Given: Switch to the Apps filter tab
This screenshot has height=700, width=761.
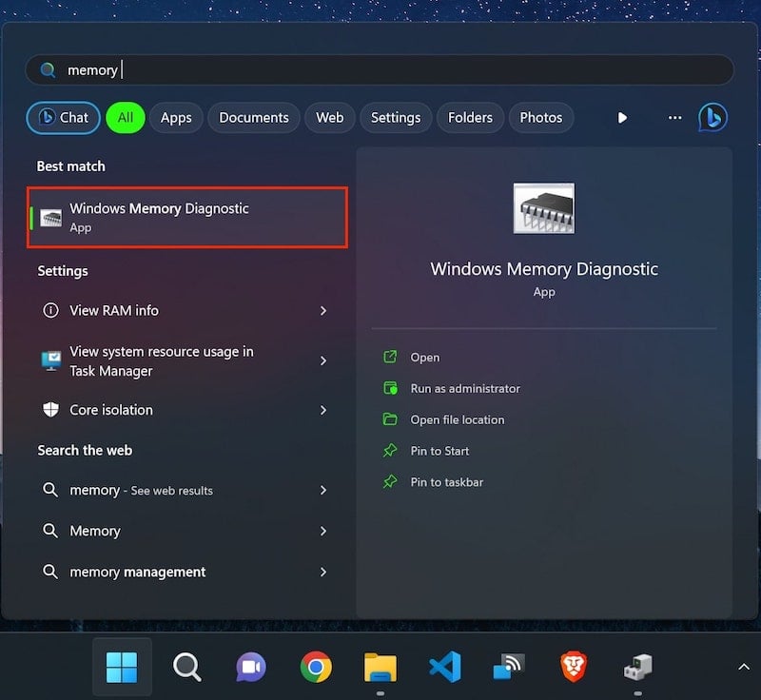Looking at the screenshot, I should [x=176, y=118].
